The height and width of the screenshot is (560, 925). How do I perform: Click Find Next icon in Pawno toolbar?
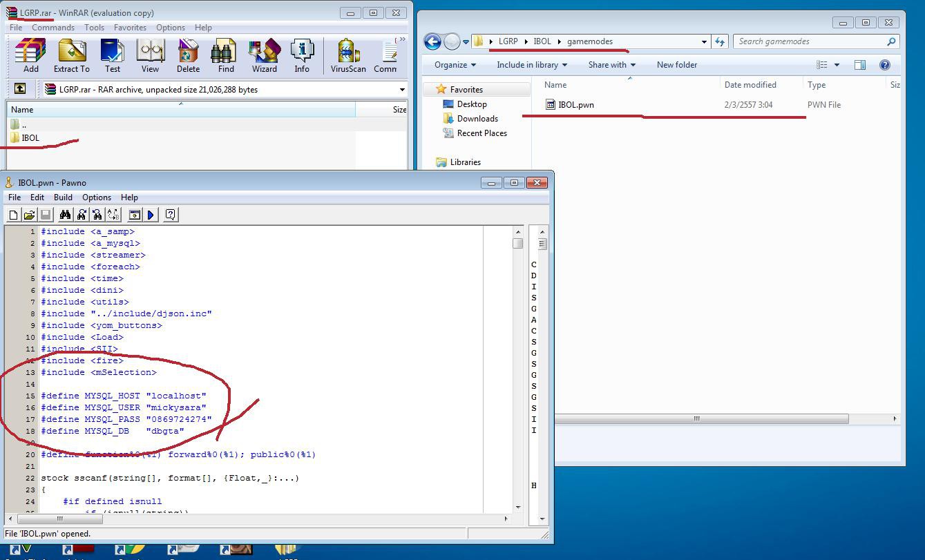82,215
